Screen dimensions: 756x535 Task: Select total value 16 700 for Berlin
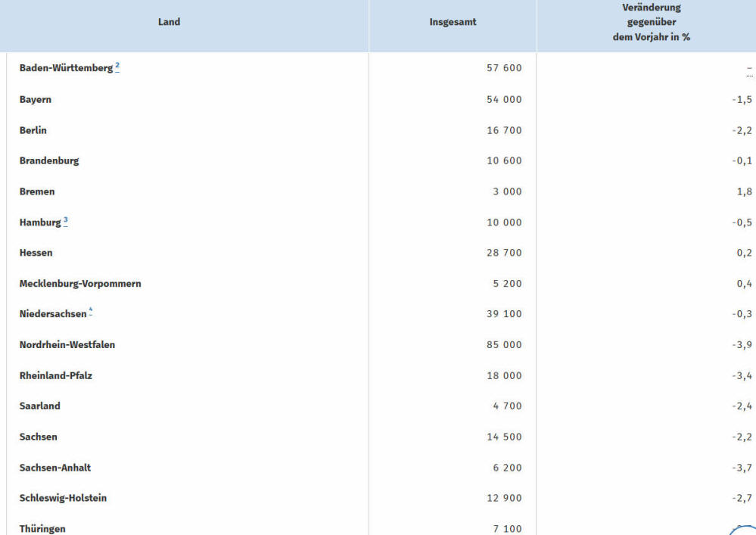click(504, 130)
